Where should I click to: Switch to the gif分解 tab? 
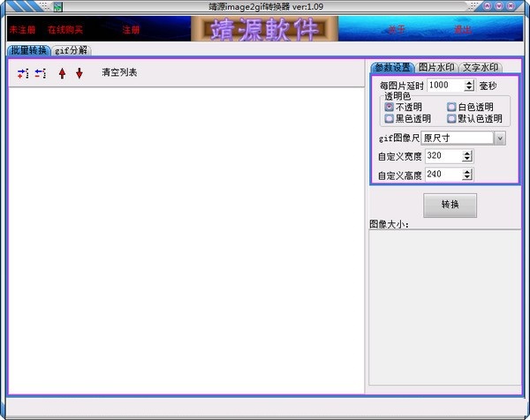point(72,50)
